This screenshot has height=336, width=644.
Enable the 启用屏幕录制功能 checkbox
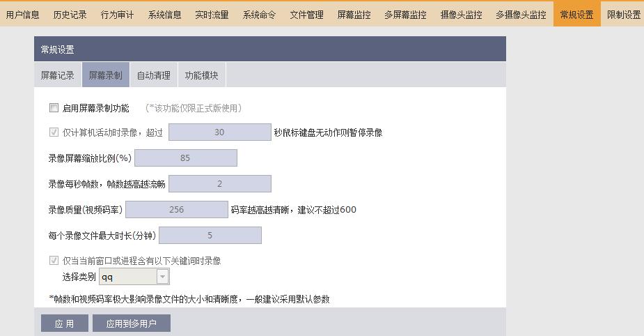[54, 108]
